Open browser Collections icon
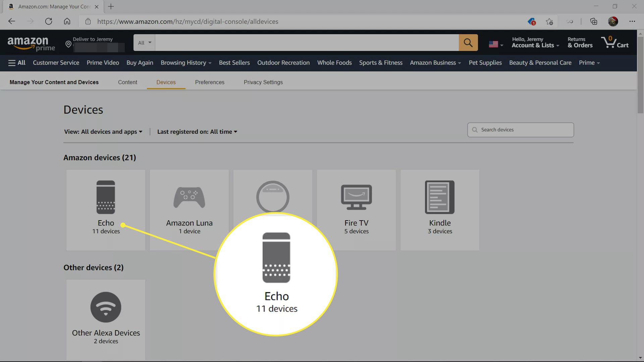The height and width of the screenshot is (362, 644). 594,21
